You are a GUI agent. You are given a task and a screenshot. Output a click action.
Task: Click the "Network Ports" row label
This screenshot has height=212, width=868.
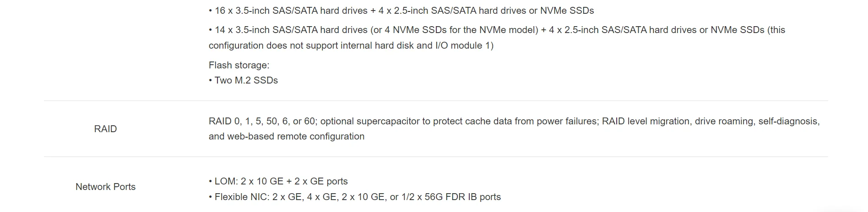(105, 187)
